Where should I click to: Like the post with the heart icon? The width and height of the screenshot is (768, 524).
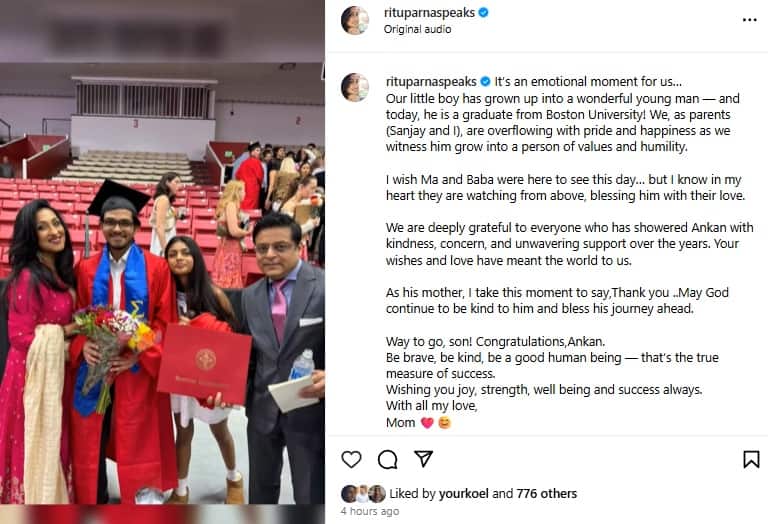pyautogui.click(x=351, y=459)
